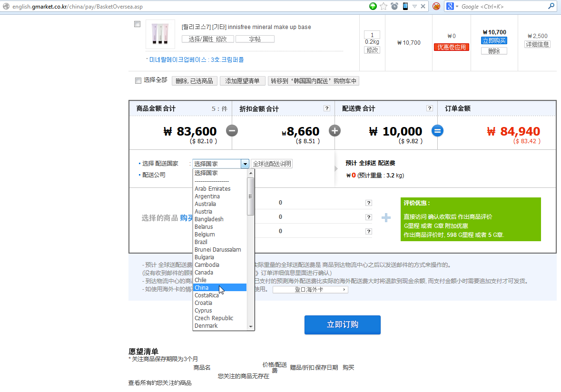This screenshot has height=392, width=561.
Task: Select Brazil in country list
Action: point(220,242)
